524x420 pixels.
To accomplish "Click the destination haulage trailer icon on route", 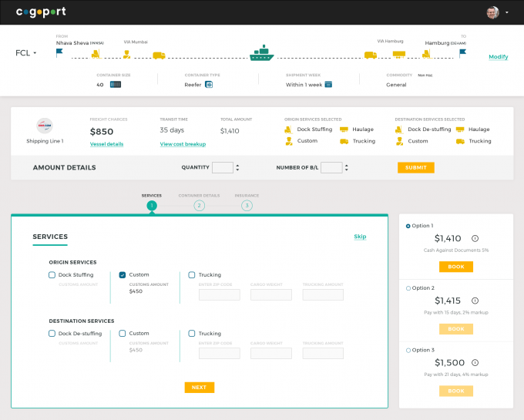I will tap(398, 55).
